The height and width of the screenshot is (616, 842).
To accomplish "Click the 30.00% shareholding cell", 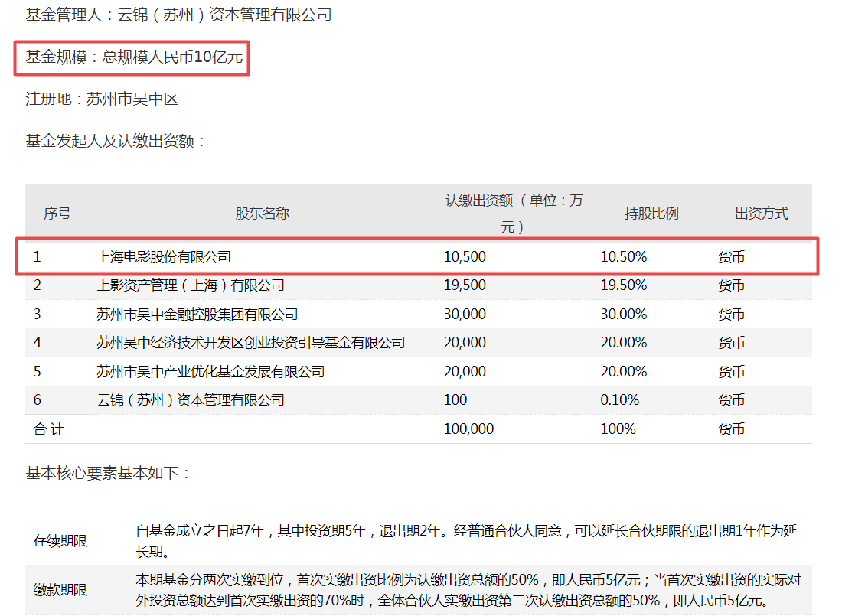I will 623,315.
